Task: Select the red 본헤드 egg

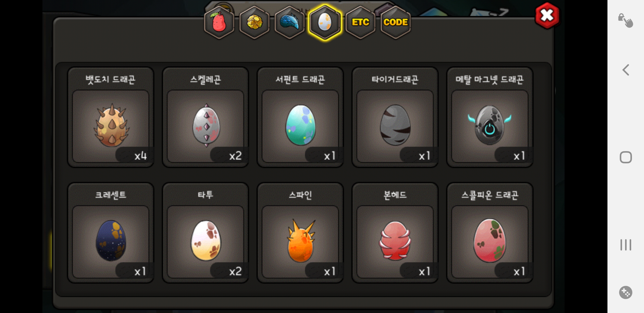Action: tap(395, 233)
